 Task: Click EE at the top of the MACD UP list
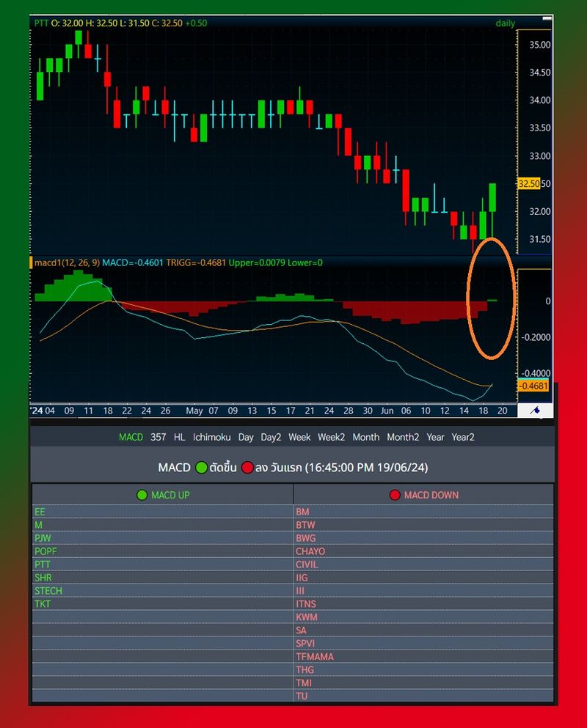click(x=38, y=512)
